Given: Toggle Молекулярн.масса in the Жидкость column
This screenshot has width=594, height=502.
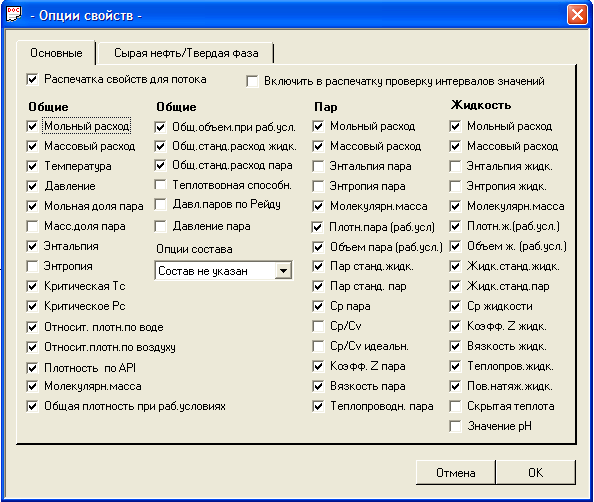Looking at the screenshot, I should pyautogui.click(x=455, y=206).
